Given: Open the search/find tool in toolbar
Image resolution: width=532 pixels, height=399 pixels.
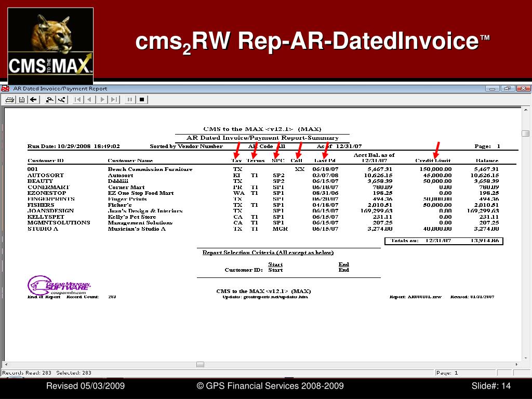Looking at the screenshot, I should click(x=50, y=100).
